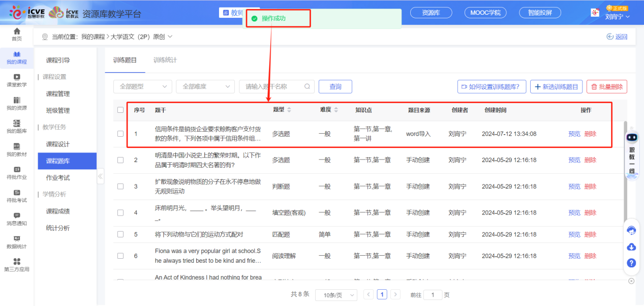This screenshot has width=644, height=306.
Task: Check the checkbox for row 3 判断题
Action: [120, 187]
